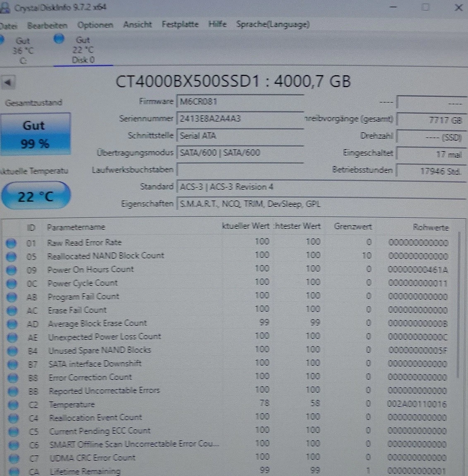Click the serial number field 2413E8A2A4A3

click(240, 118)
